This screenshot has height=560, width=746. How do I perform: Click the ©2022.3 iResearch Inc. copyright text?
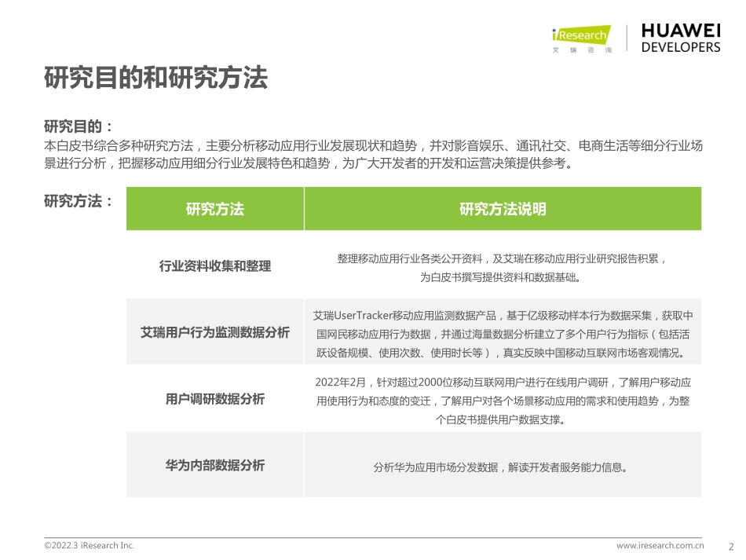coord(90,544)
